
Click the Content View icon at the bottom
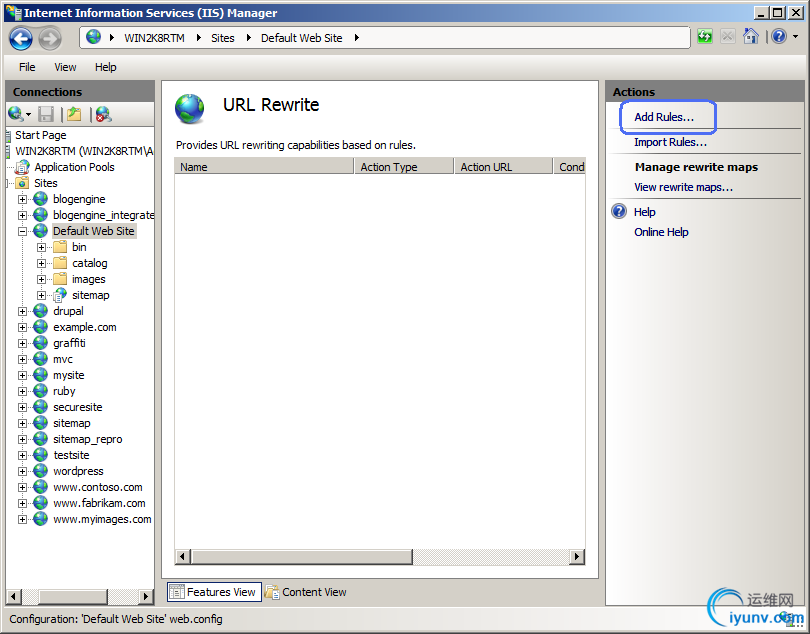(x=272, y=592)
